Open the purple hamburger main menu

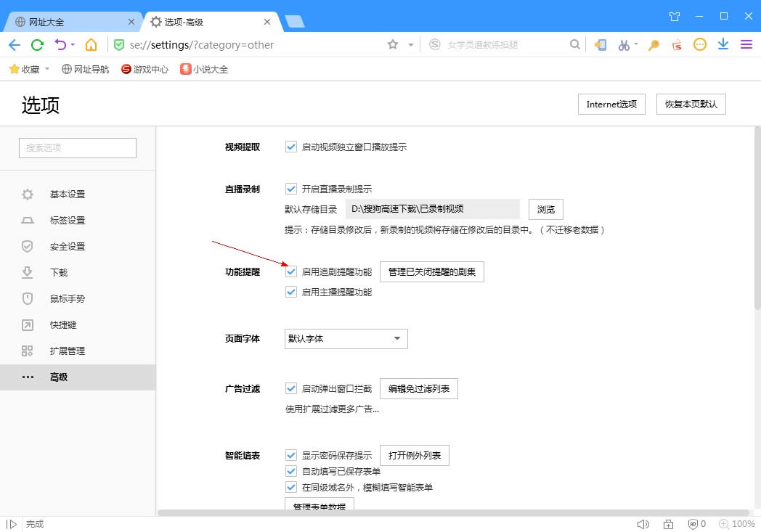[746, 45]
